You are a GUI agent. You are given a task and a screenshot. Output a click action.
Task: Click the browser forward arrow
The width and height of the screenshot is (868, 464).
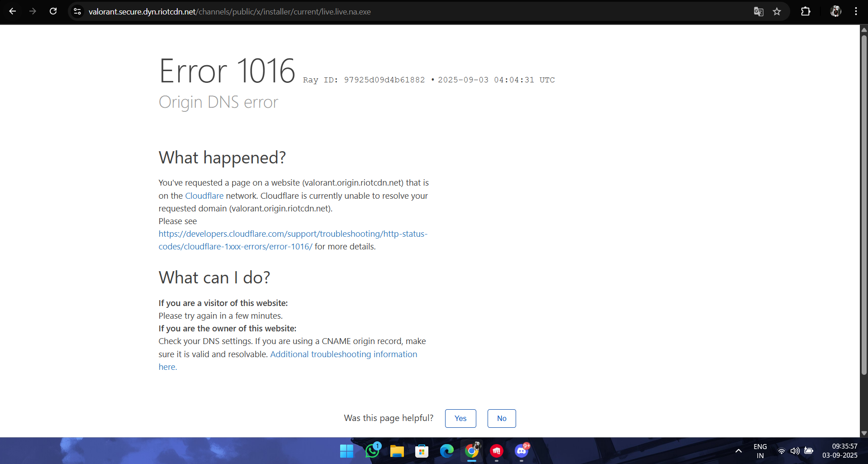click(x=33, y=11)
